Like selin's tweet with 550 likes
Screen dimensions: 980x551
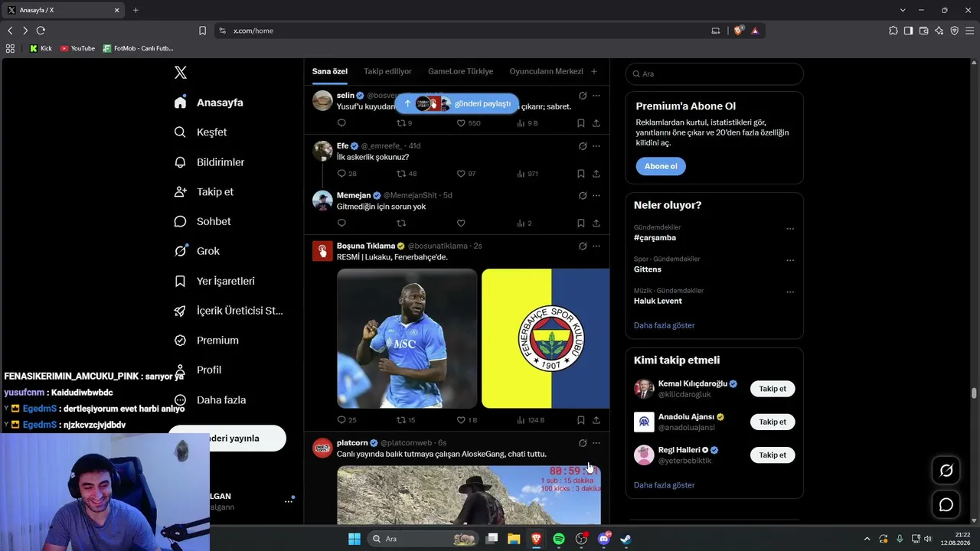[x=469, y=123]
